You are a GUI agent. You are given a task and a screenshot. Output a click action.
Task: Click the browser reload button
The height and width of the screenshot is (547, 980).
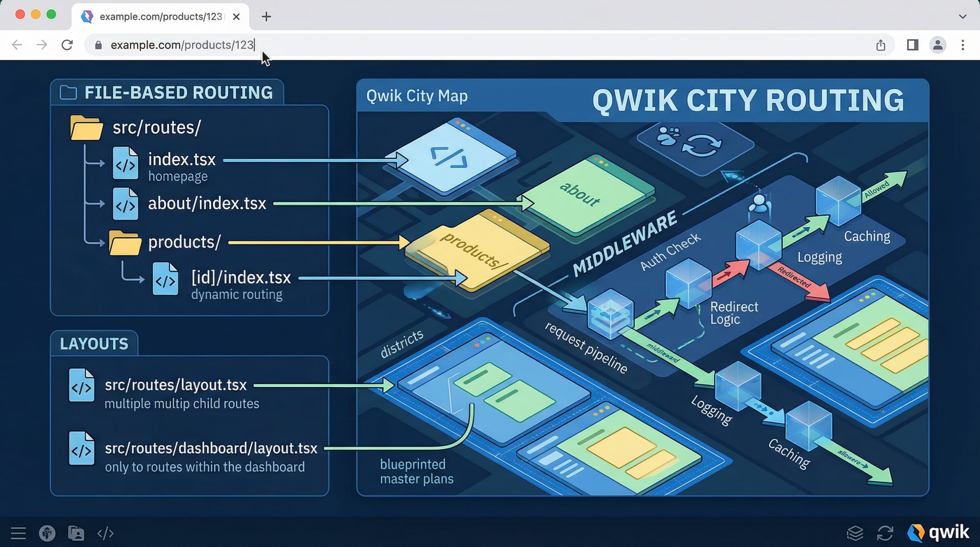pyautogui.click(x=67, y=45)
